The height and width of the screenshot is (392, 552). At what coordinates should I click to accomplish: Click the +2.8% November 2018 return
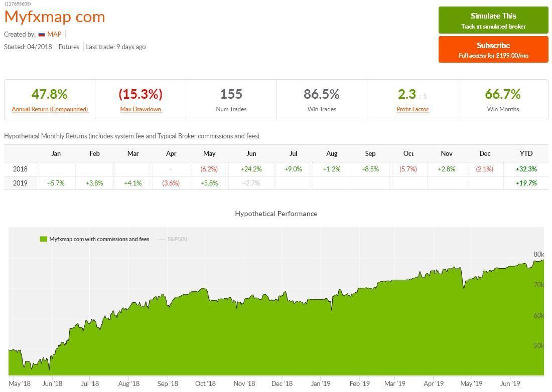pos(447,169)
